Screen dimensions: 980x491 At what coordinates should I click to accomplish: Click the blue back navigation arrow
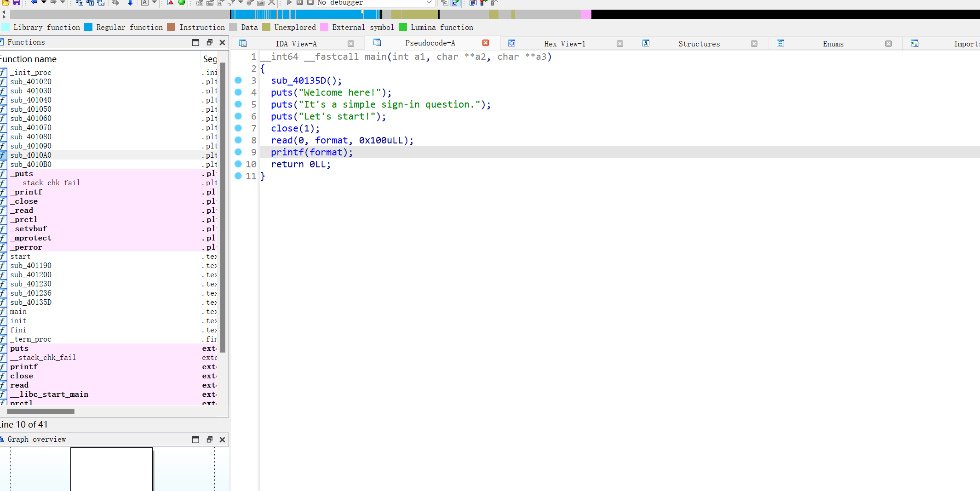(34, 3)
